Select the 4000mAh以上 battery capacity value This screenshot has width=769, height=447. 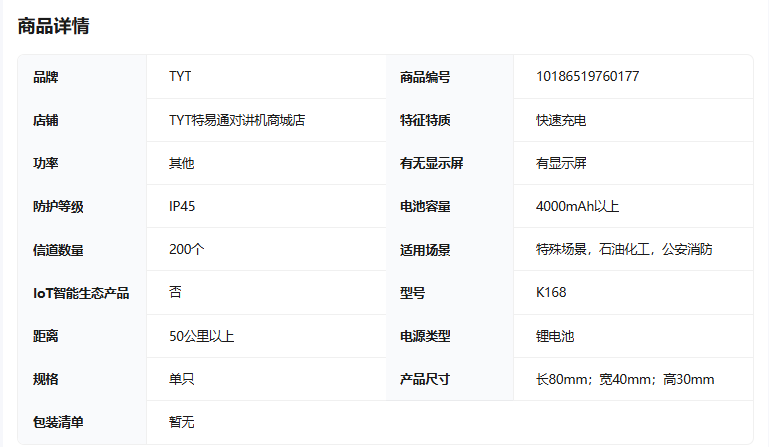tap(577, 206)
